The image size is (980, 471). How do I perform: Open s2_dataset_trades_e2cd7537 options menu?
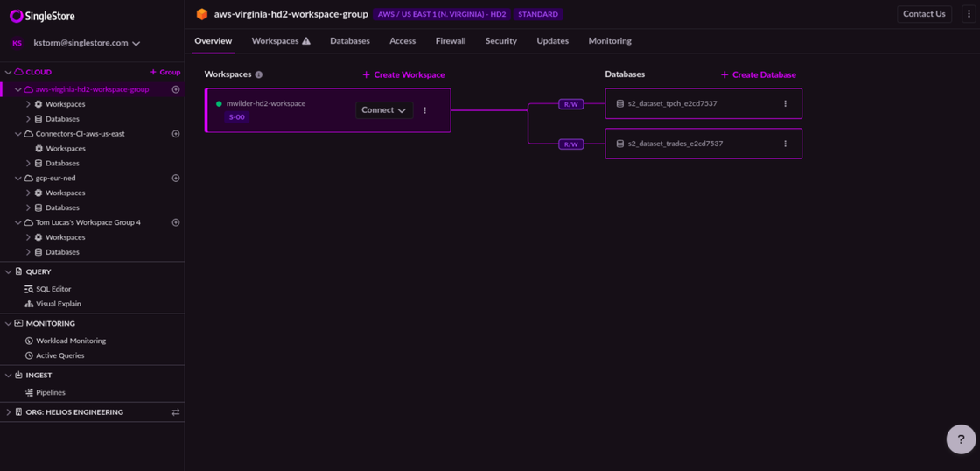coord(786,144)
